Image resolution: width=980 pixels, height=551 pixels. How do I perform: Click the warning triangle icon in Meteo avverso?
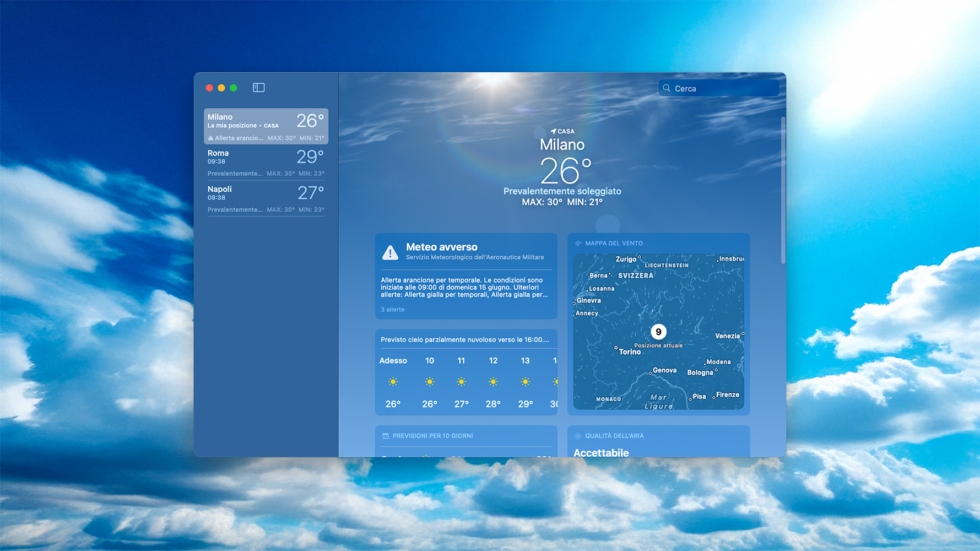pyautogui.click(x=391, y=253)
